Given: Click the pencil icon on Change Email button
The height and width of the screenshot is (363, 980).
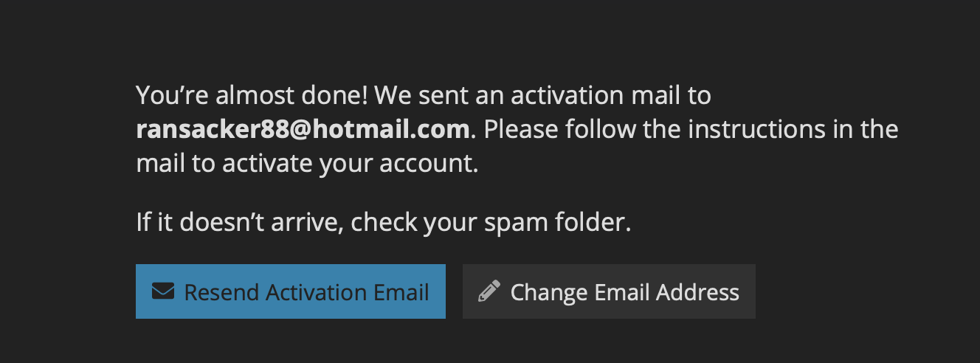Looking at the screenshot, I should [489, 291].
